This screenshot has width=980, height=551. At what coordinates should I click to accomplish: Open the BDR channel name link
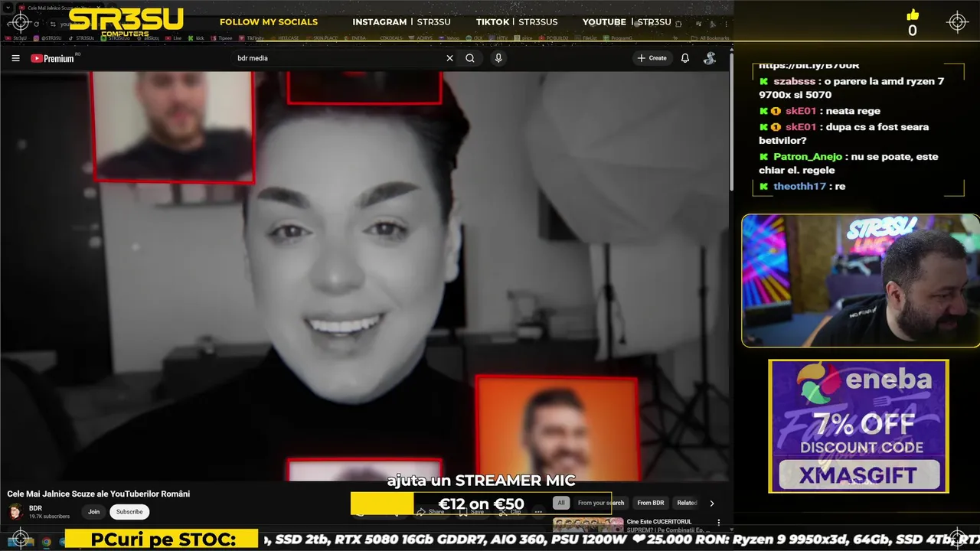(35, 508)
